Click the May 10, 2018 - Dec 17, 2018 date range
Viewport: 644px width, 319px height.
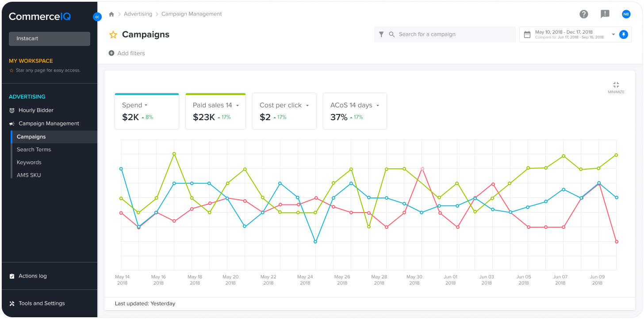coord(564,32)
